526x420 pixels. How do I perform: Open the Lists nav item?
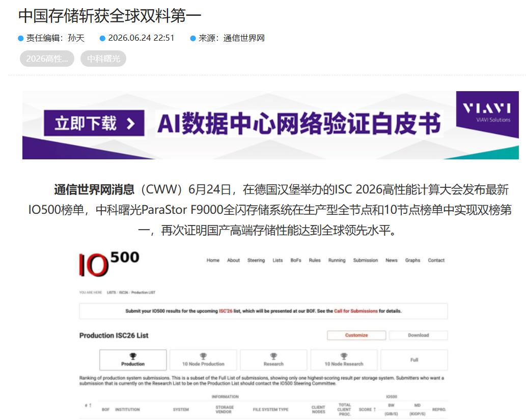click(278, 260)
